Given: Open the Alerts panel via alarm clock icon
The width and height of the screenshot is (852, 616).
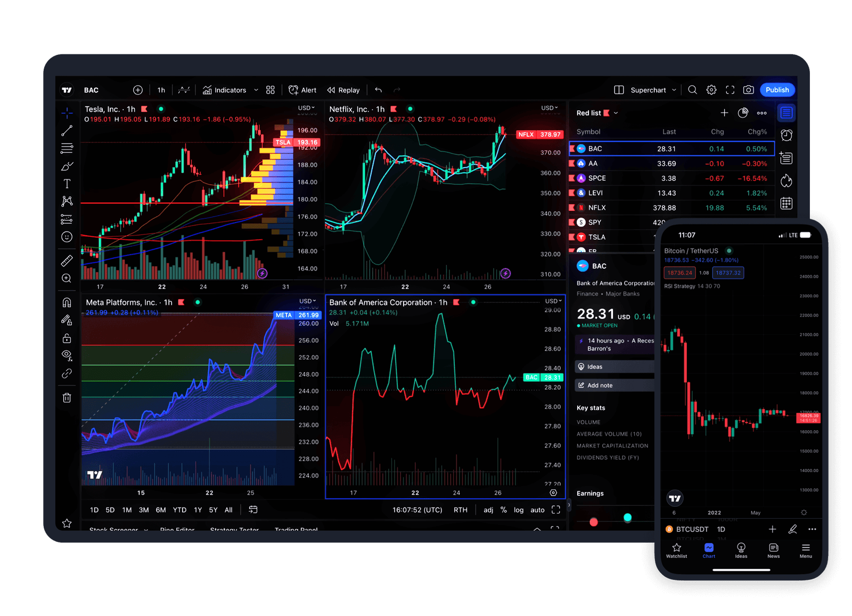Looking at the screenshot, I should coord(786,135).
